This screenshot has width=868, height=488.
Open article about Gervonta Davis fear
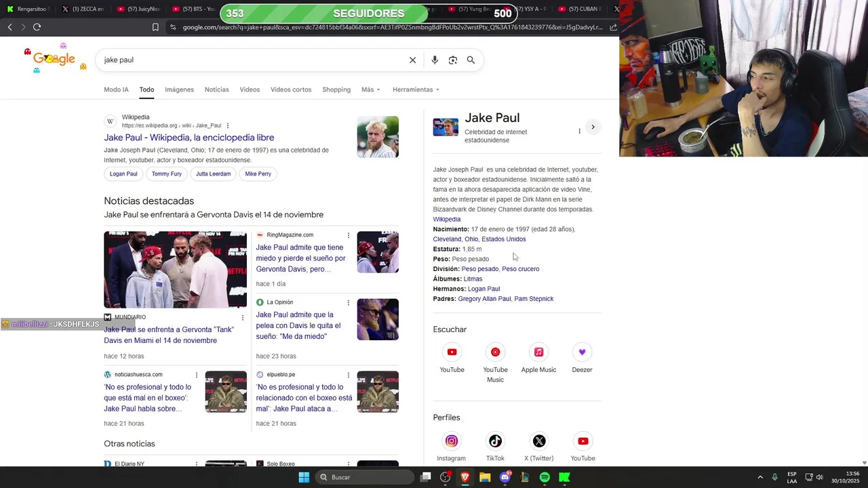pyautogui.click(x=300, y=258)
